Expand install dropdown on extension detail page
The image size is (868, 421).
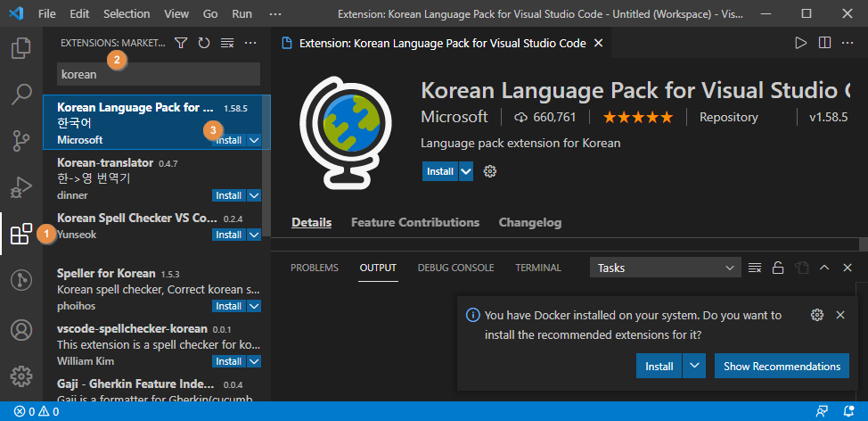point(467,172)
